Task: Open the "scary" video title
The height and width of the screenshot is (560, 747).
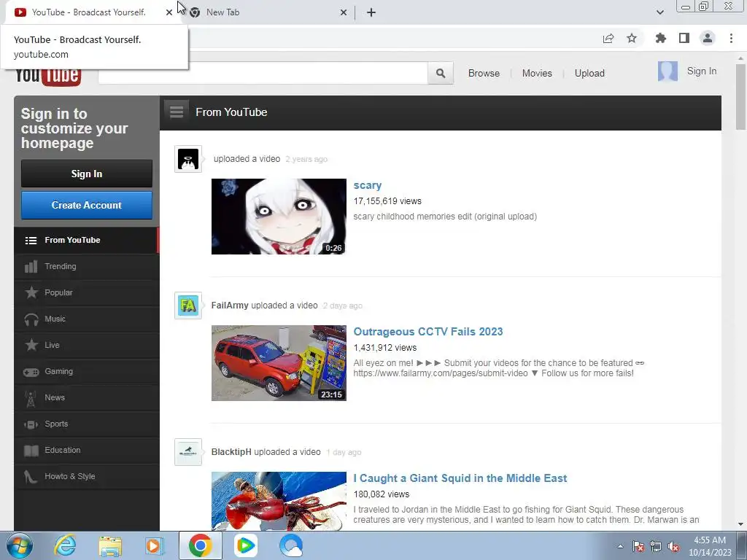Action: point(368,185)
